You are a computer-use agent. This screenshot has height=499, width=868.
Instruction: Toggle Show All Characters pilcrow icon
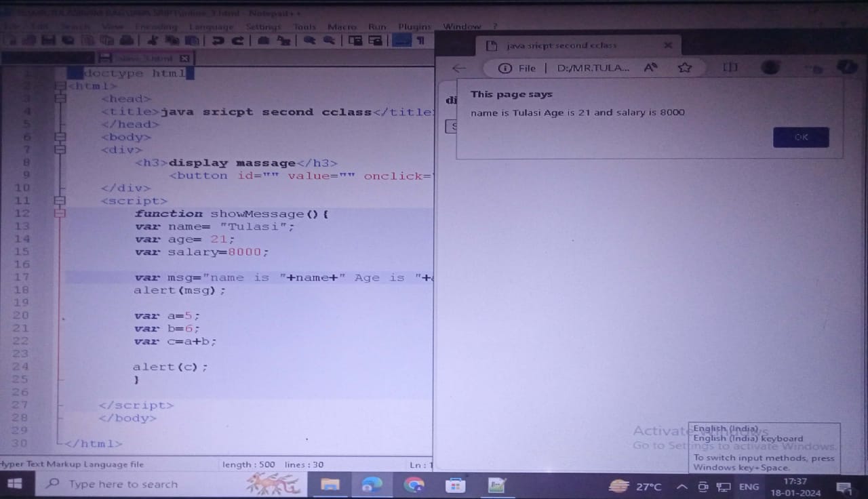pyautogui.click(x=421, y=41)
